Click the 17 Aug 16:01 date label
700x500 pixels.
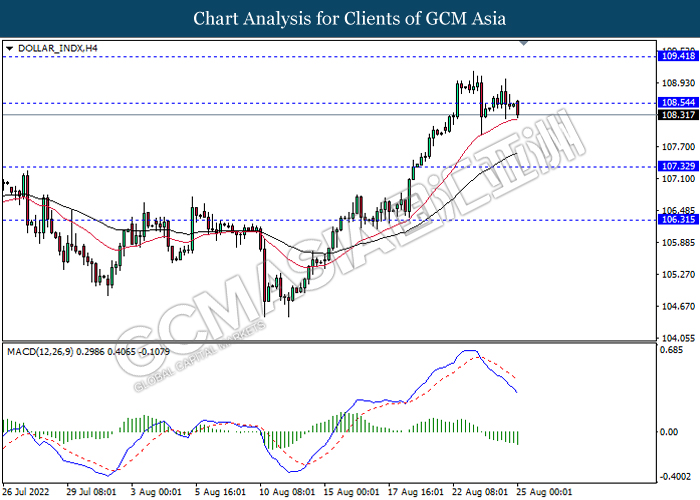[x=416, y=492]
